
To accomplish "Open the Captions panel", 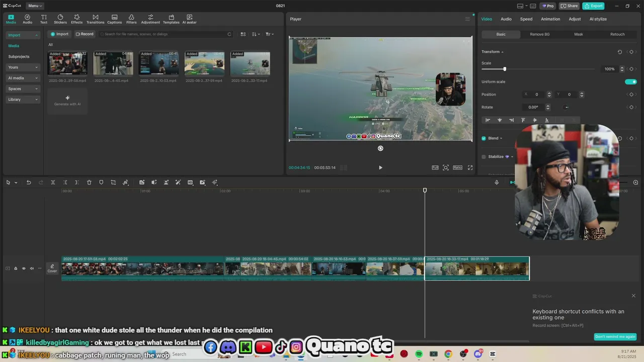I will [114, 19].
